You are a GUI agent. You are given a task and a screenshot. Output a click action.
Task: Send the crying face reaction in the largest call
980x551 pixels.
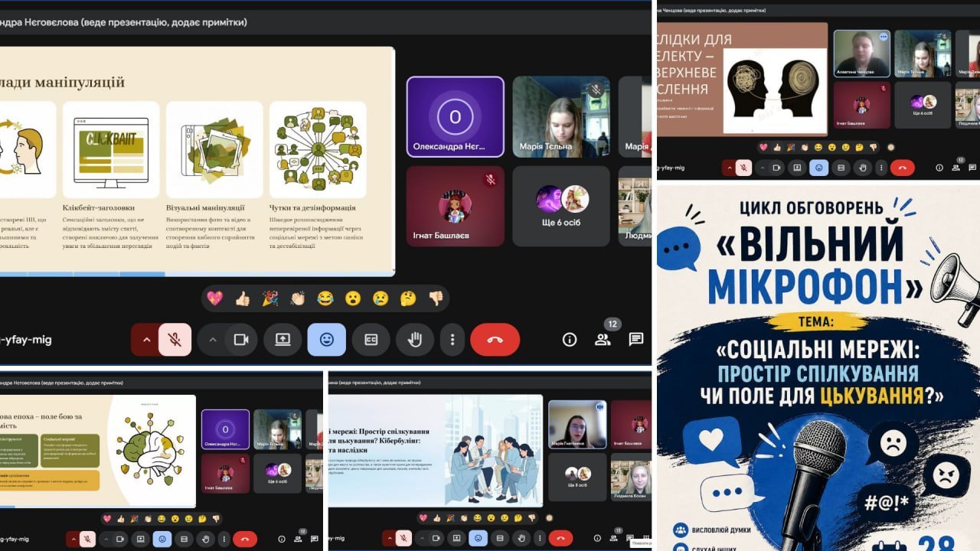pos(381,298)
